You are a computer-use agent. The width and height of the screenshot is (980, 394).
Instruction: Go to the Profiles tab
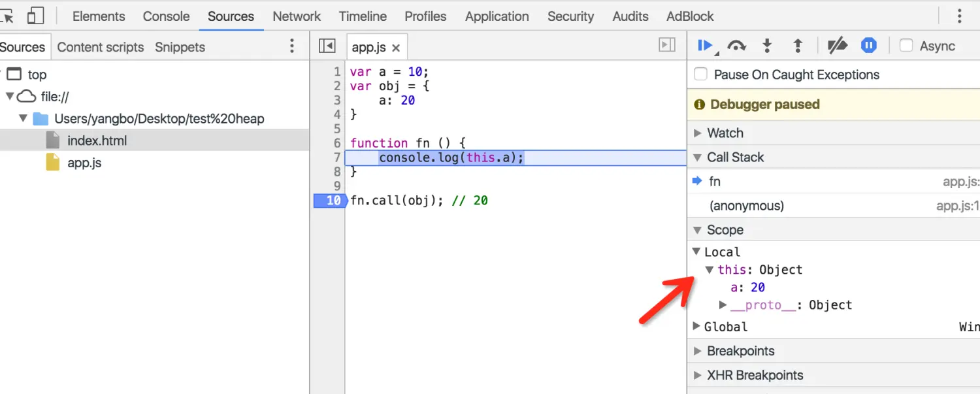[x=425, y=16]
